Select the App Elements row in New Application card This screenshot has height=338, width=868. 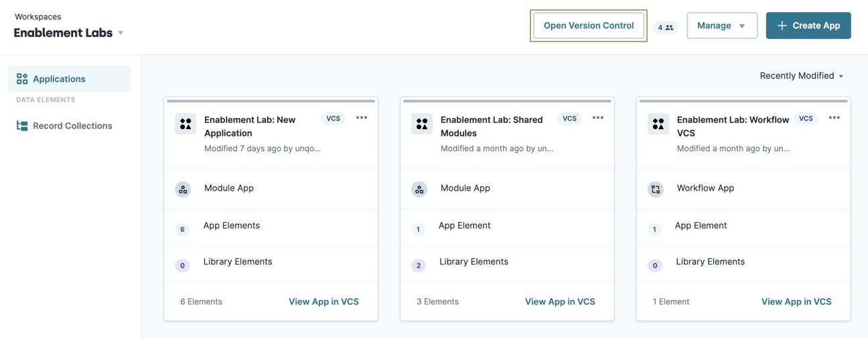coord(271,228)
